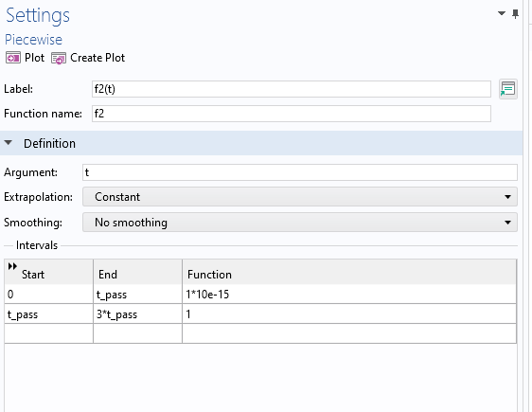This screenshot has height=412, width=532.
Task: Click the Create Plot icon
Action: [59, 59]
